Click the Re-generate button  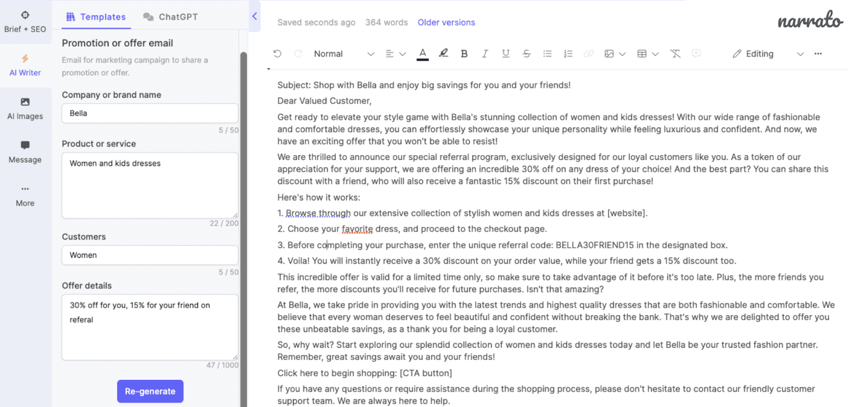[150, 391]
